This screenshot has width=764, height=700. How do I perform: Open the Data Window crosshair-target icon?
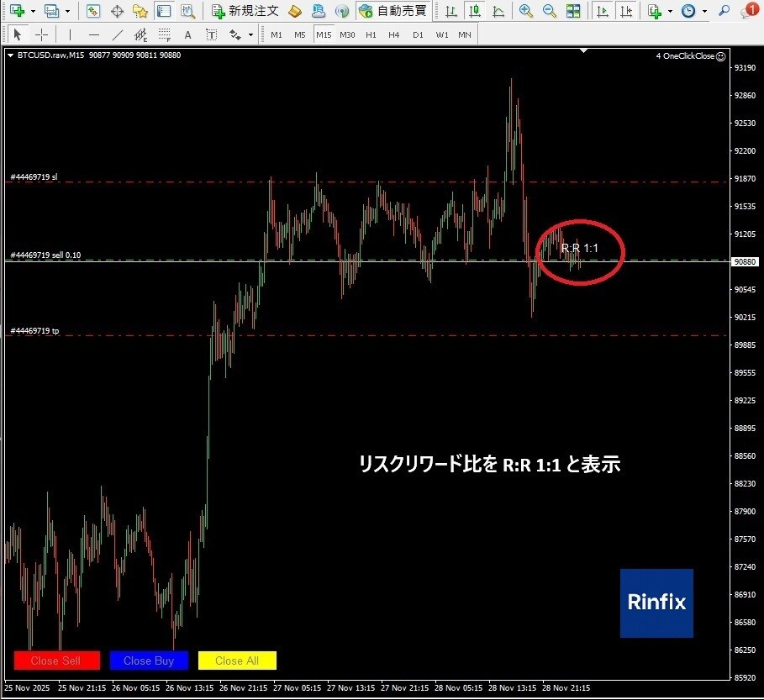pos(117,11)
